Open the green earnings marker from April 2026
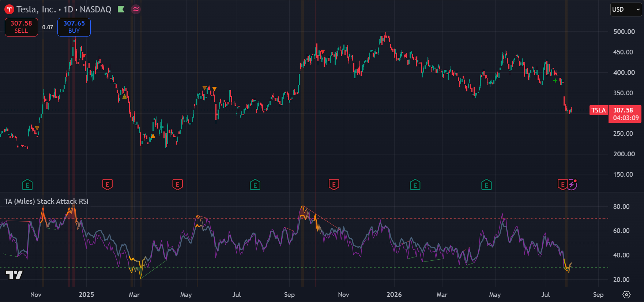 pyautogui.click(x=486, y=185)
